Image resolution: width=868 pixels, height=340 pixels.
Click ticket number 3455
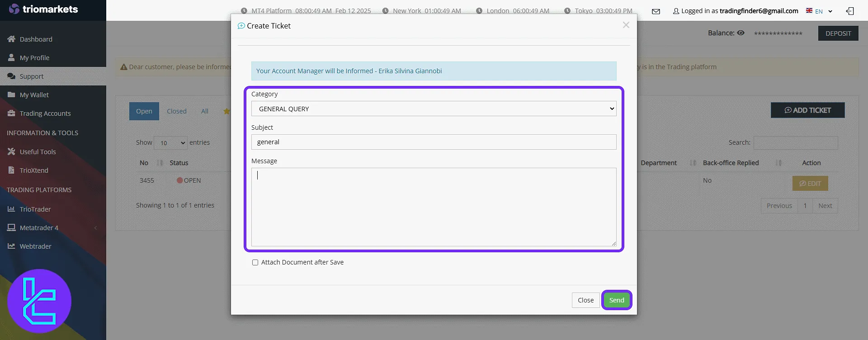147,180
